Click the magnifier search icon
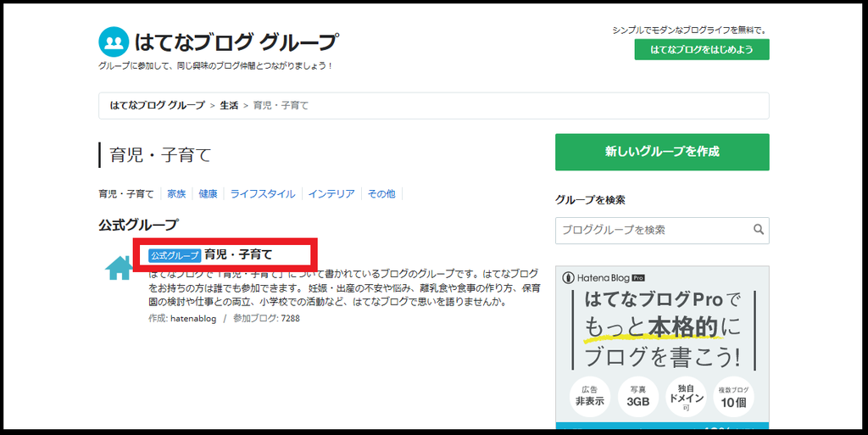Screen dimensions: 868x435 [759, 230]
